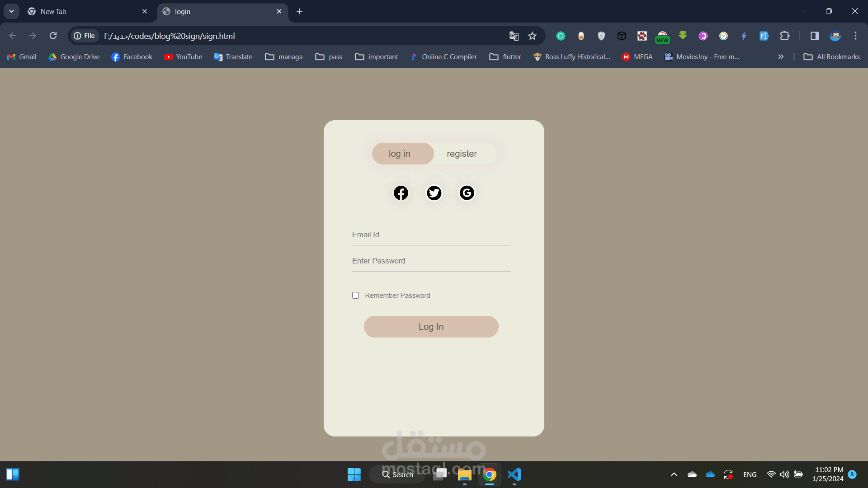
Task: Expand the flutter bookmark folder
Action: coord(505,57)
